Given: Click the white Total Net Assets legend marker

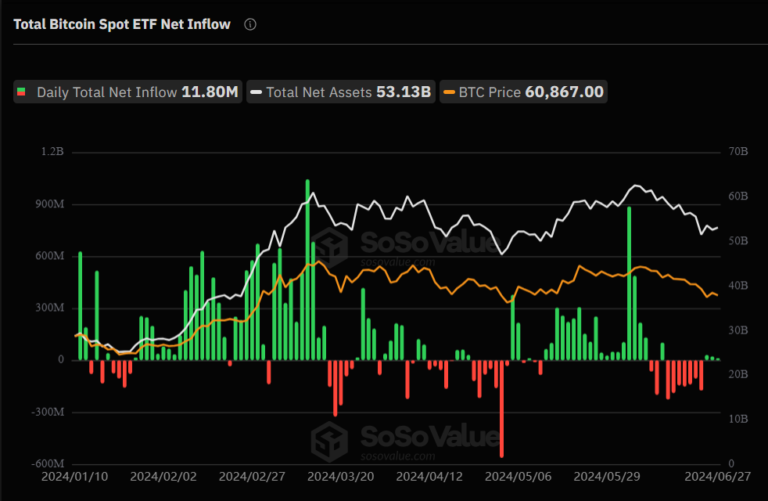Looking at the screenshot, I should (x=256, y=92).
